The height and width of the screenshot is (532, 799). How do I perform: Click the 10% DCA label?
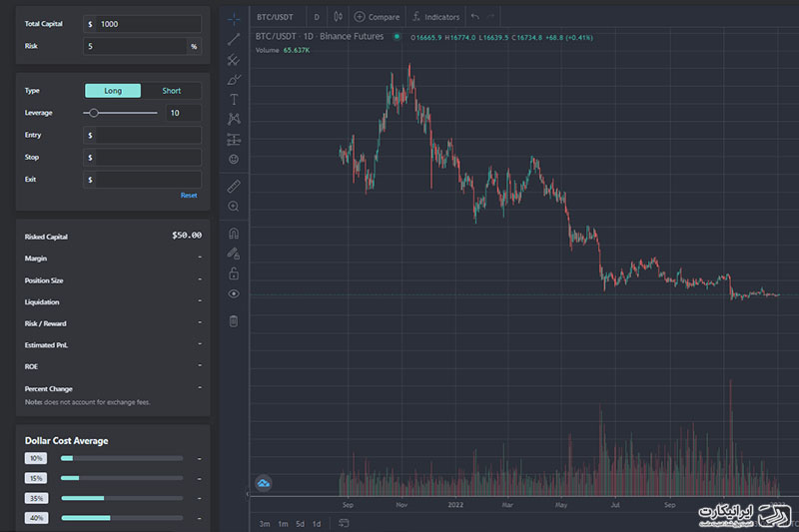point(36,458)
